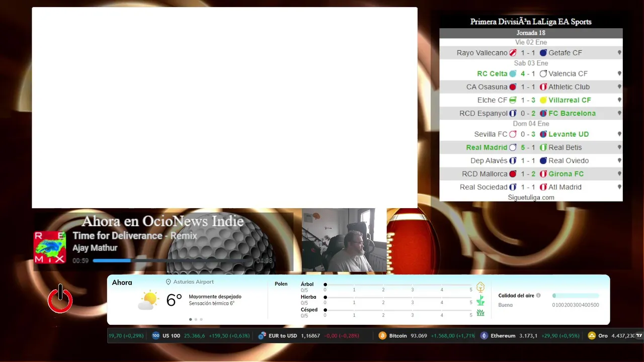Open the Atl Madrid team link
644x362 pixels.
click(565, 187)
